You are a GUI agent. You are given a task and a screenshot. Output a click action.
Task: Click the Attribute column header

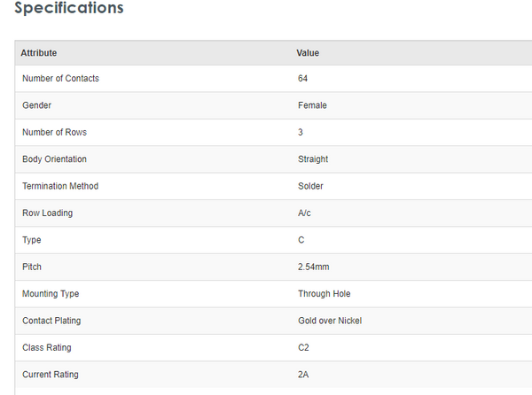point(39,53)
